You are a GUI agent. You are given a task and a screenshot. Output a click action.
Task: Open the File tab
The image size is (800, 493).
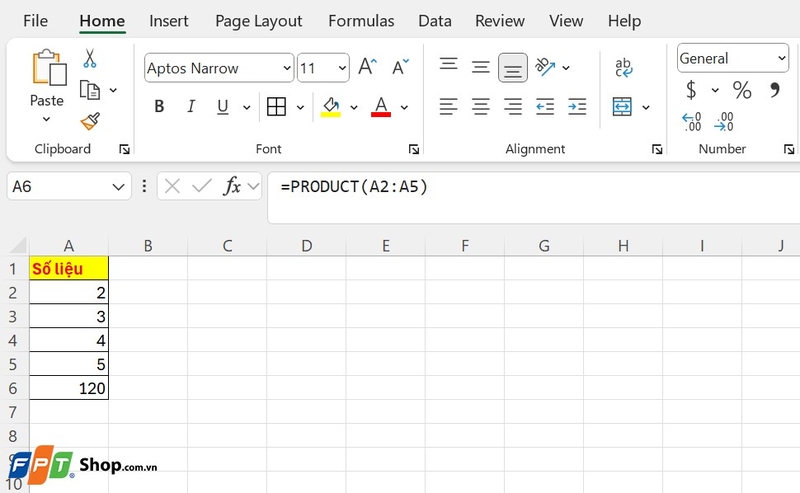click(x=35, y=21)
